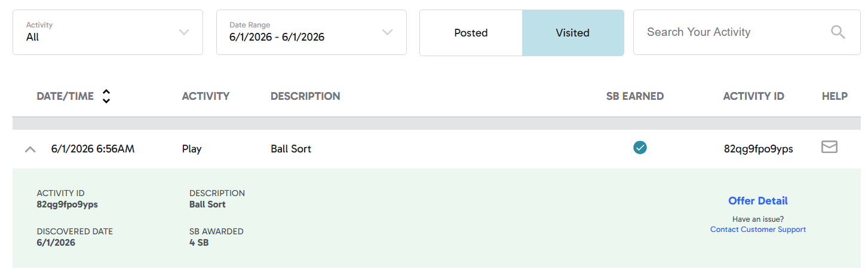Click the search magnifier icon
This screenshot has width=868, height=275.
[x=838, y=32]
